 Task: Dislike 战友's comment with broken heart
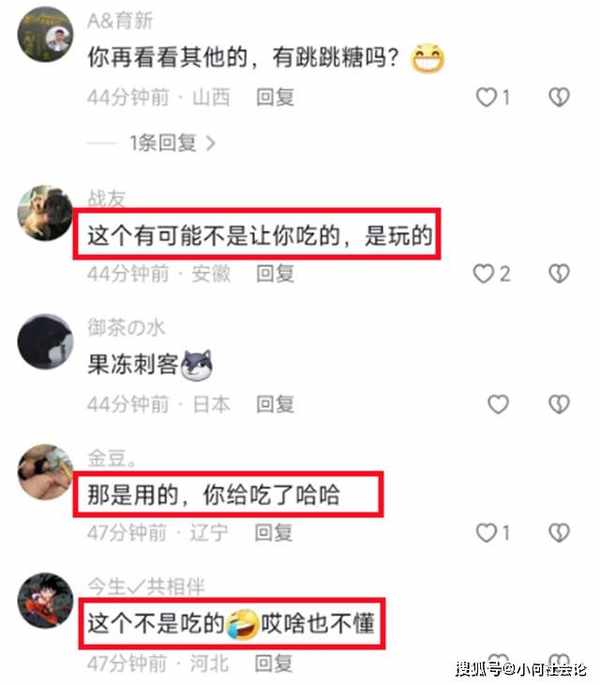coord(559,274)
